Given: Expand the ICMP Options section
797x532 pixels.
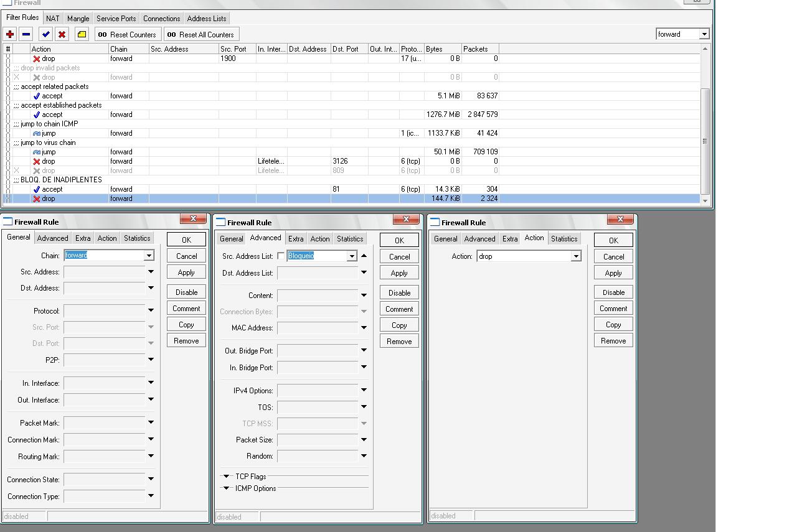Looking at the screenshot, I should [226, 488].
